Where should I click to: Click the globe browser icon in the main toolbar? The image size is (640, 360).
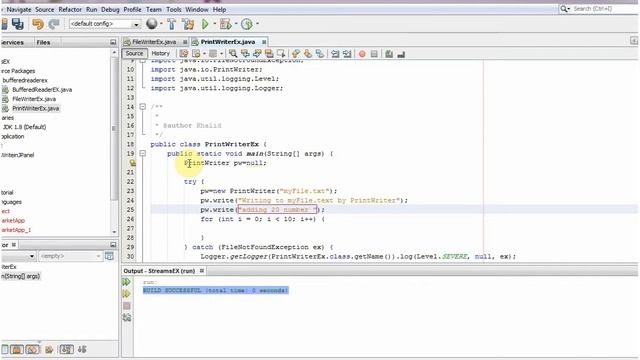tap(151, 24)
